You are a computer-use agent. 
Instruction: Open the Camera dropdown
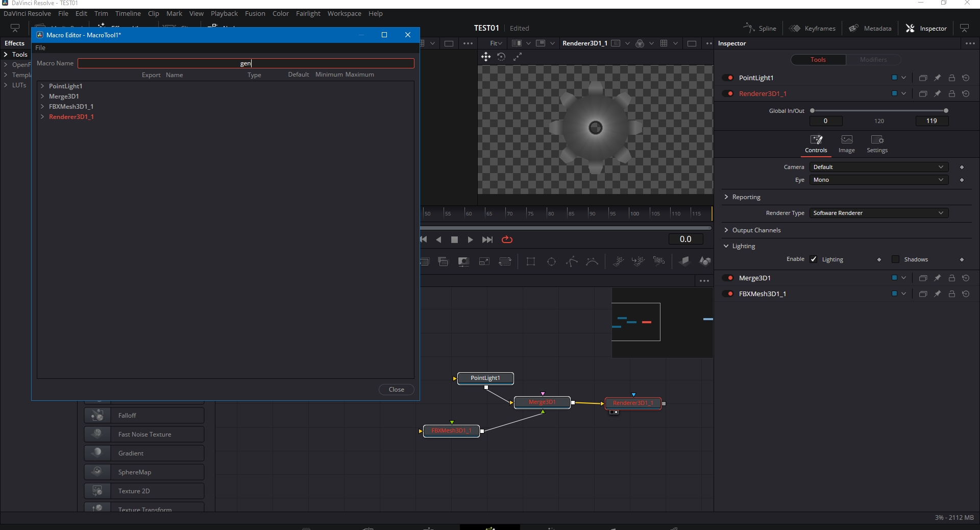(879, 167)
